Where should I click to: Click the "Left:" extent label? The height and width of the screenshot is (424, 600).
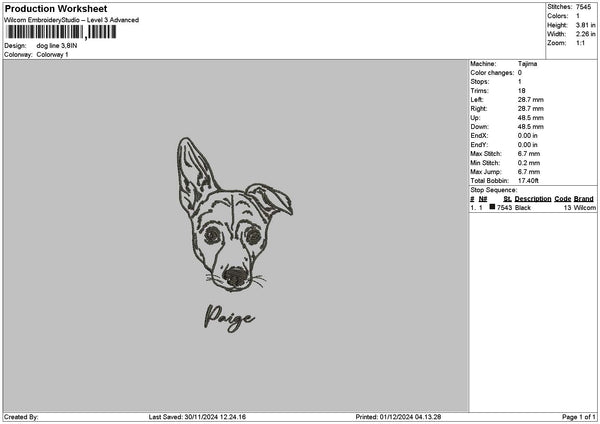pyautogui.click(x=477, y=99)
